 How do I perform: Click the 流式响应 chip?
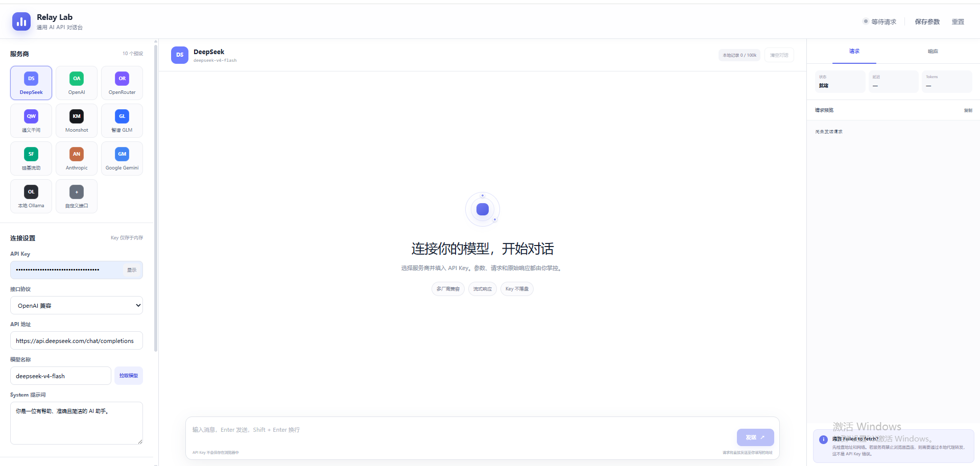coord(483,289)
